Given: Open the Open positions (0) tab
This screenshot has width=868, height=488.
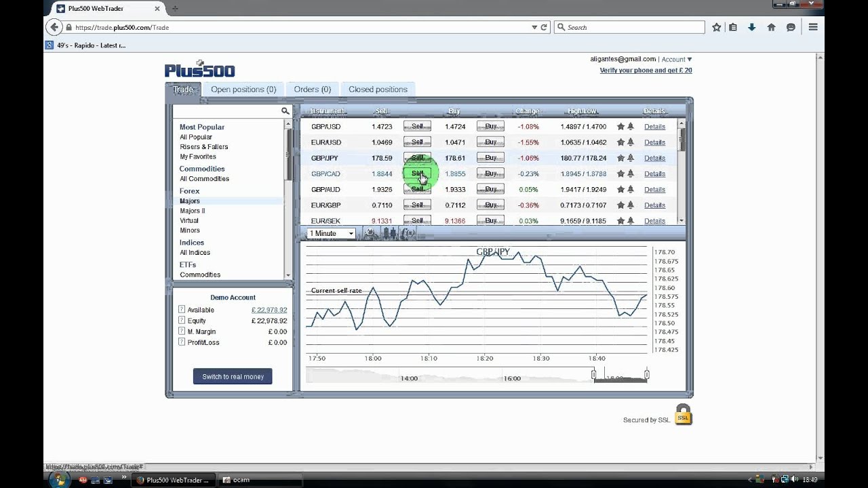Looking at the screenshot, I should point(243,89).
